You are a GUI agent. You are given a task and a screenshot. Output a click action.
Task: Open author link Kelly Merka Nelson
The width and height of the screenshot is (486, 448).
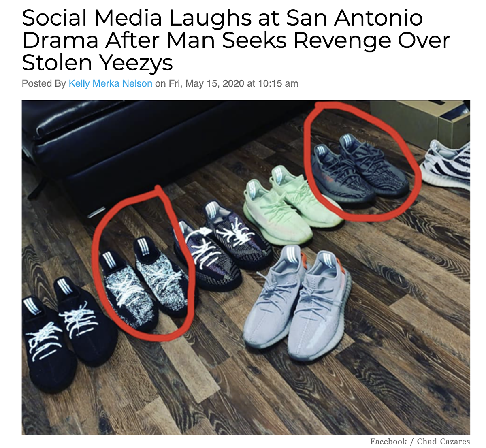coord(110,84)
